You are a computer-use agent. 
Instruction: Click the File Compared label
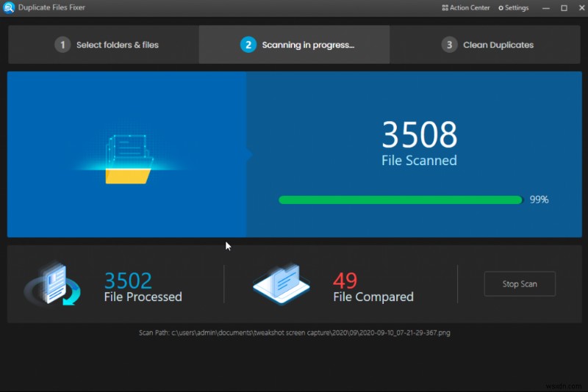coord(373,297)
